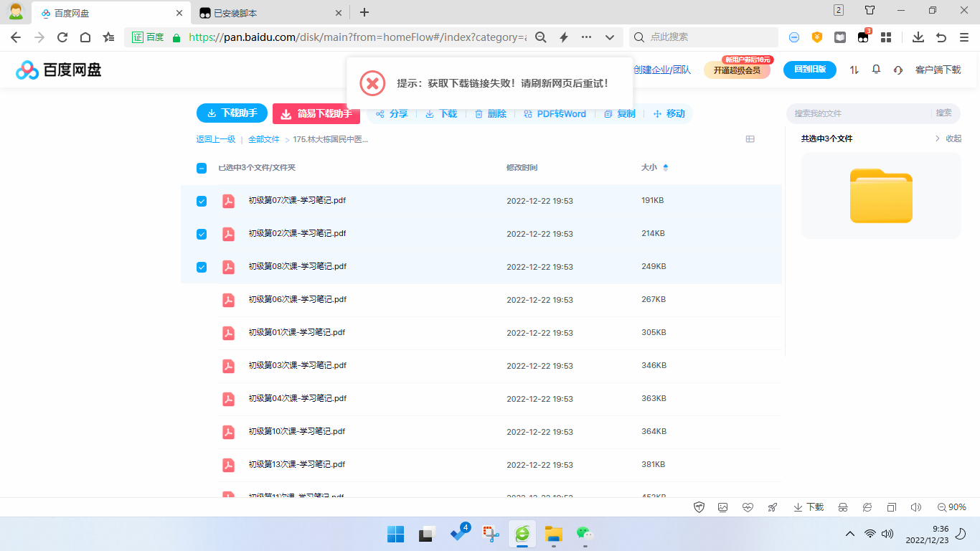Move files using the 移动 icon
The height and width of the screenshot is (551, 980).
click(669, 113)
